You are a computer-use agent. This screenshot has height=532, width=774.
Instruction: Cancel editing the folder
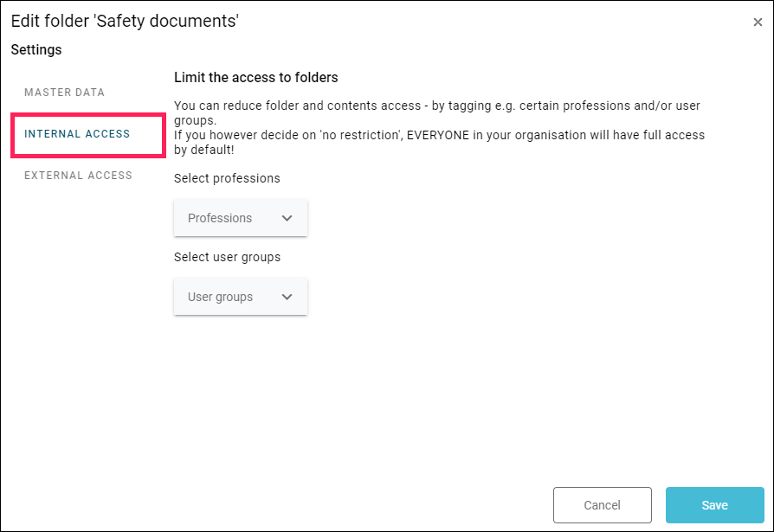tap(603, 505)
